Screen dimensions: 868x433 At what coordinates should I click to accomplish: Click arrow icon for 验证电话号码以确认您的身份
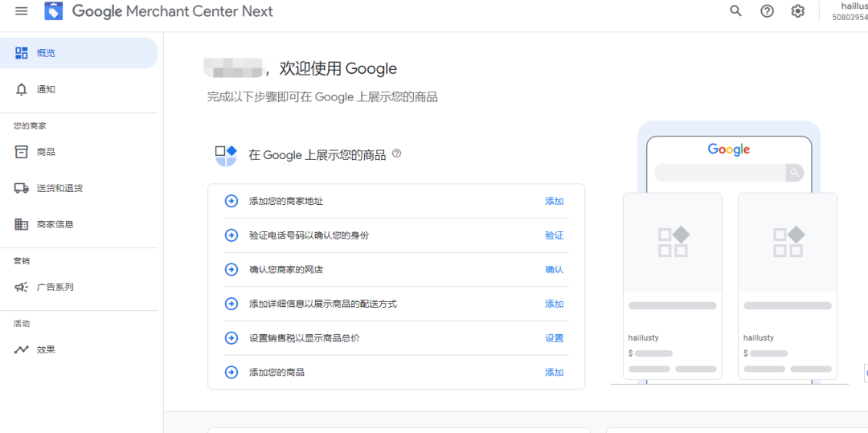231,235
